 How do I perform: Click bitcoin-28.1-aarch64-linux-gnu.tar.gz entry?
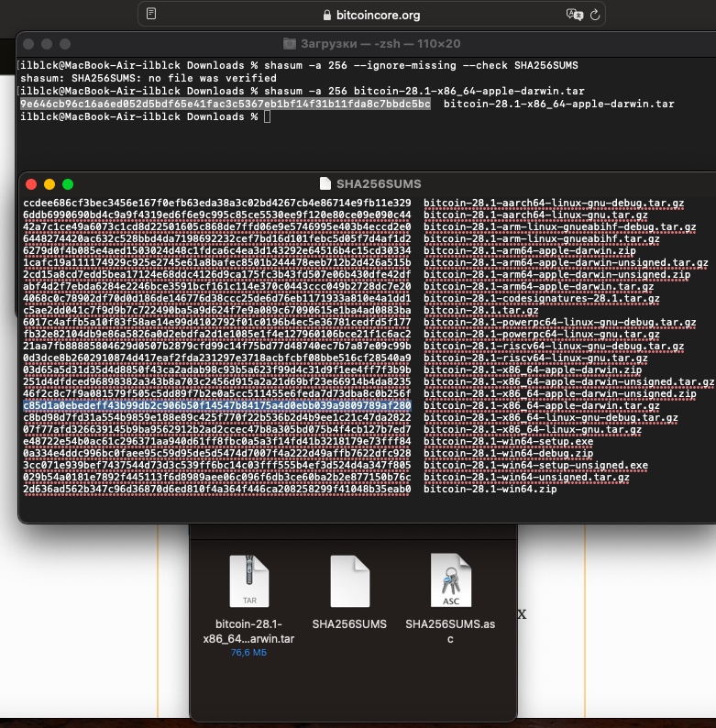535,215
